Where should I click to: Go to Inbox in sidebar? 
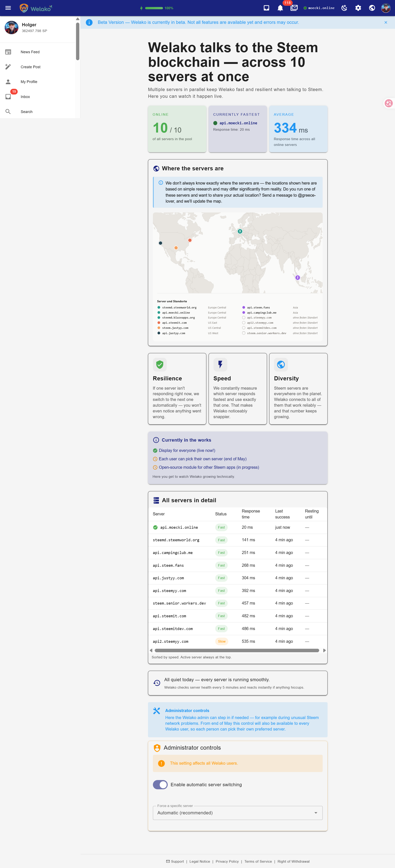point(25,97)
